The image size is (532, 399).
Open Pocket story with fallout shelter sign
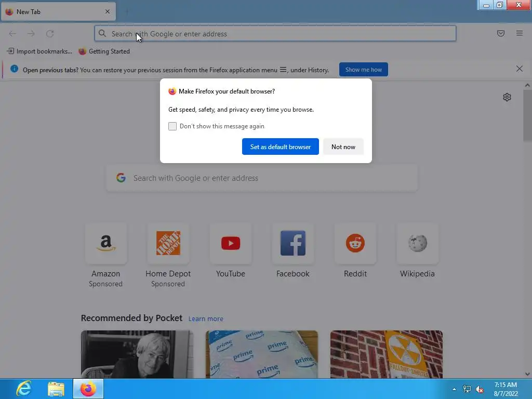click(387, 354)
